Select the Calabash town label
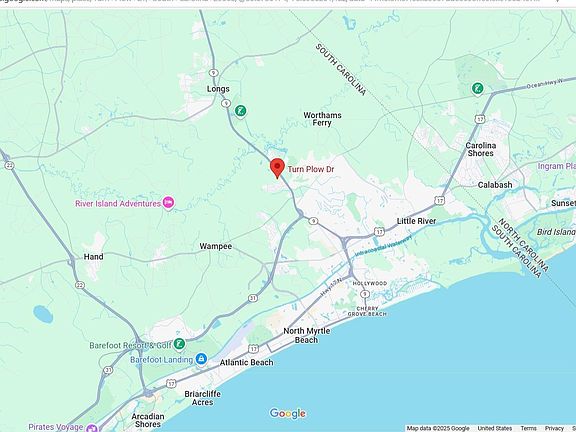The image size is (576, 432). tap(495, 185)
